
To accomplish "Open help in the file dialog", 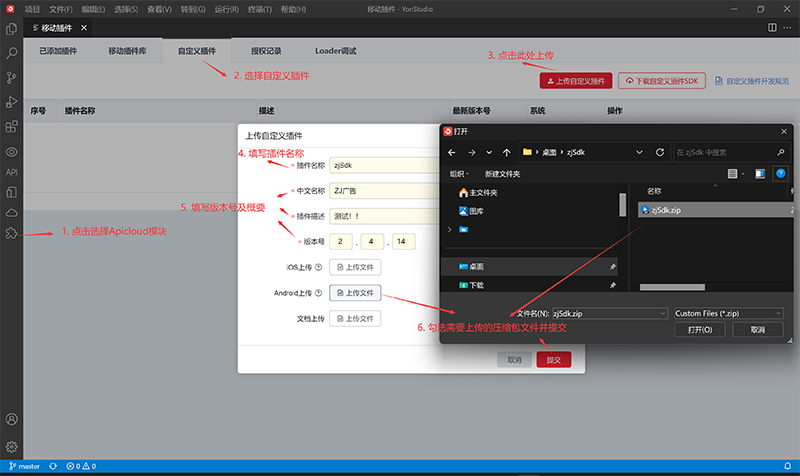I will (781, 173).
